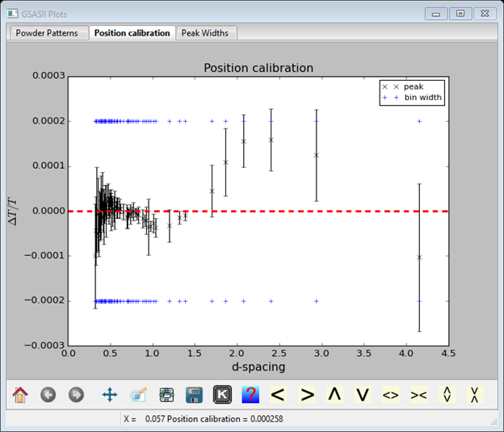
Task: Click the vertical expand Y axis button
Action: [x=447, y=395]
